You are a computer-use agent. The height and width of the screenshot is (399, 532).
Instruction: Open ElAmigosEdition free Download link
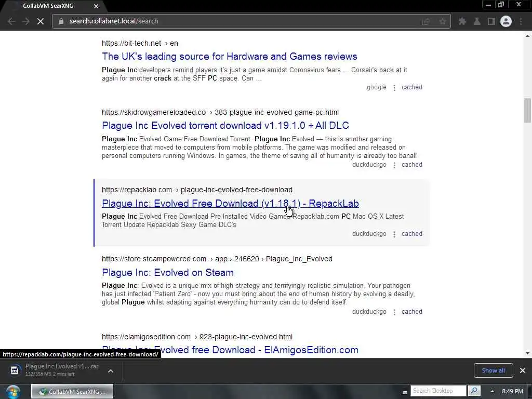pos(230,350)
